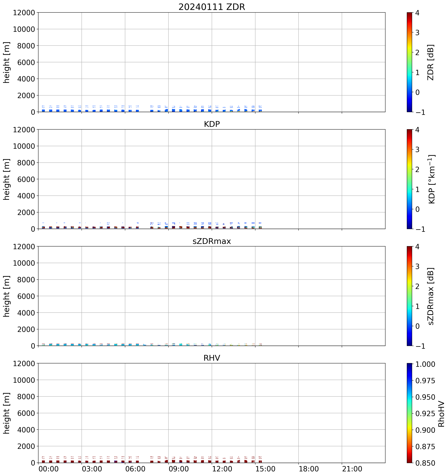Click the '20240111 ZDR' plot title

point(212,7)
